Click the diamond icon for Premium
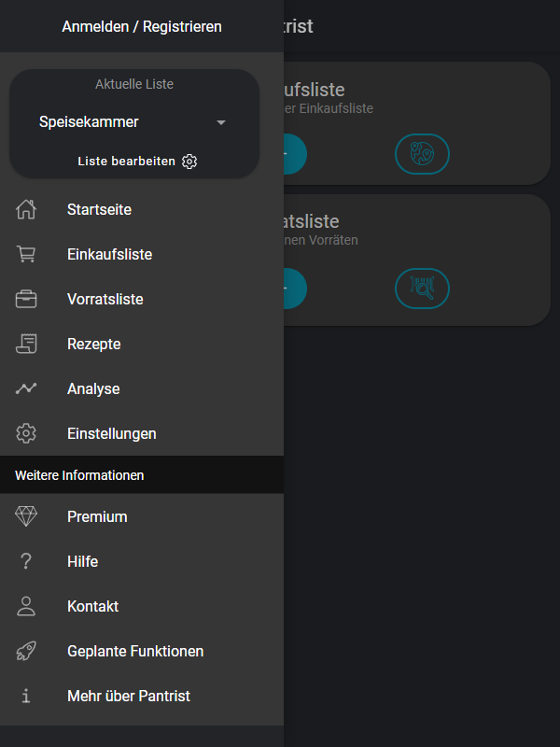560x747 pixels. point(26,516)
